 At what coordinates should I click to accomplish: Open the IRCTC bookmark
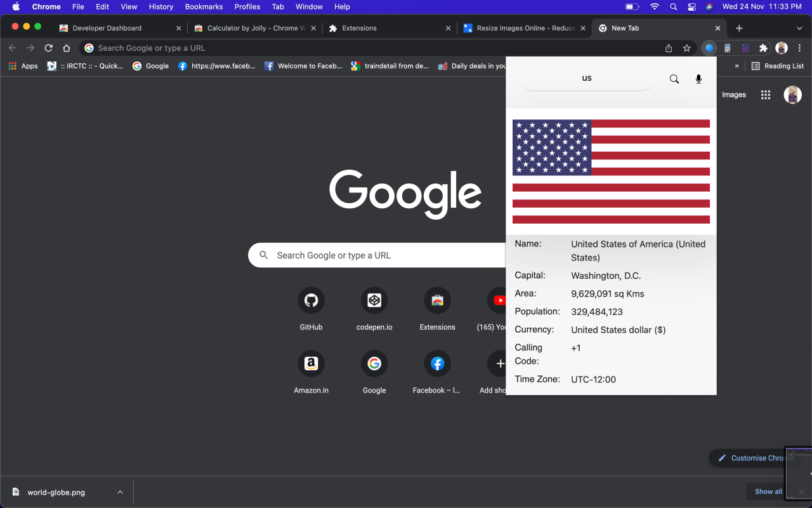85,66
